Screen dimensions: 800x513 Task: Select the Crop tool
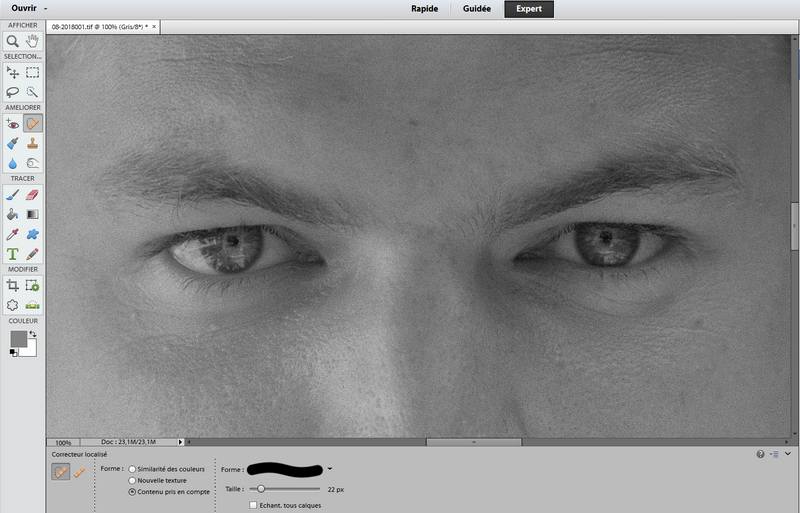tap(13, 286)
